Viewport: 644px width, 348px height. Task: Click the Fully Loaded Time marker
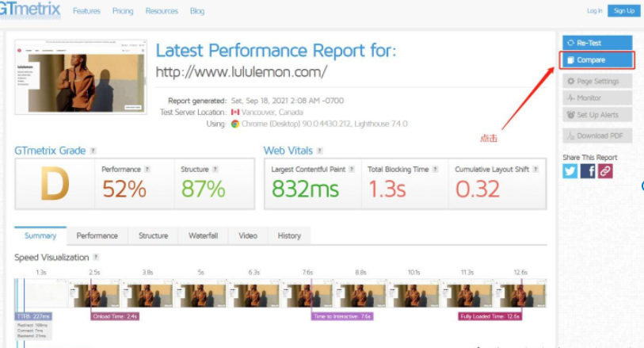(490, 316)
